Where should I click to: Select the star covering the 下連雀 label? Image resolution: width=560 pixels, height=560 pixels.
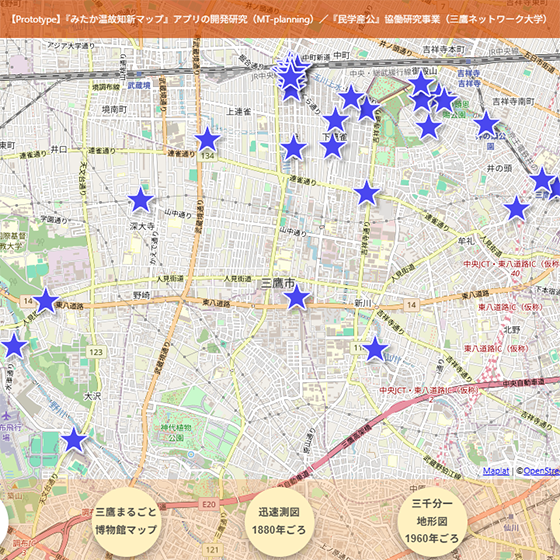coord(332,147)
